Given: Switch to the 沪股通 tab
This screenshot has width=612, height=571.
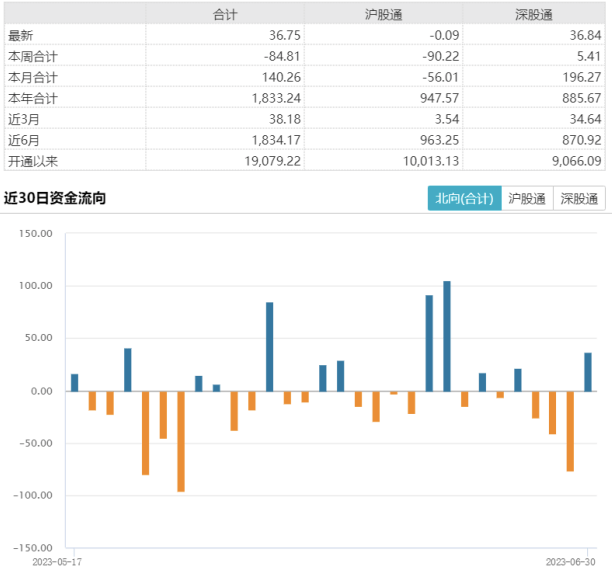Looking at the screenshot, I should click(x=527, y=198).
